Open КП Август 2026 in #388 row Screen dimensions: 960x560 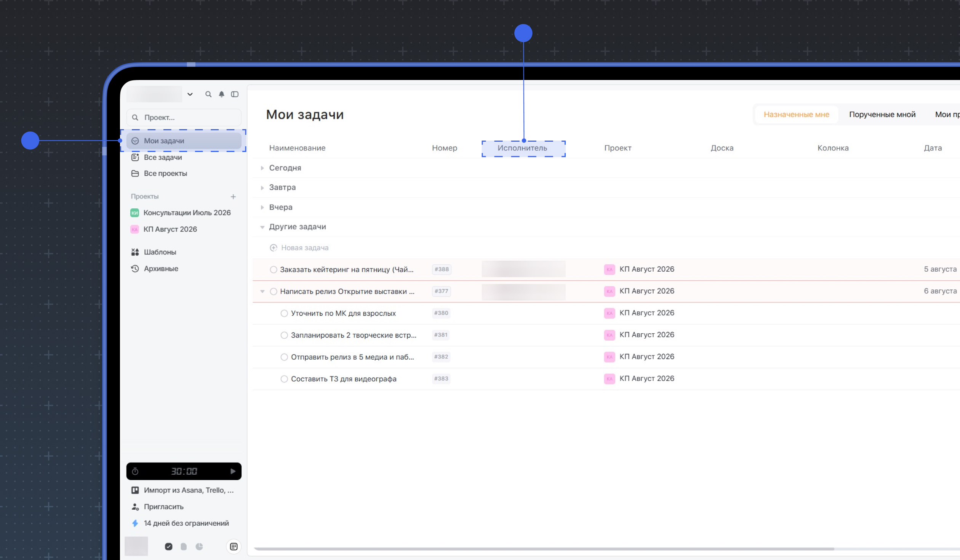tap(646, 269)
